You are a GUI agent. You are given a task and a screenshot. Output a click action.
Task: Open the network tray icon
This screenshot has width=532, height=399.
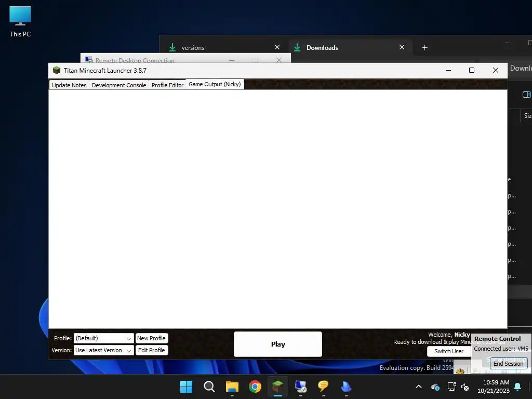coord(451,387)
